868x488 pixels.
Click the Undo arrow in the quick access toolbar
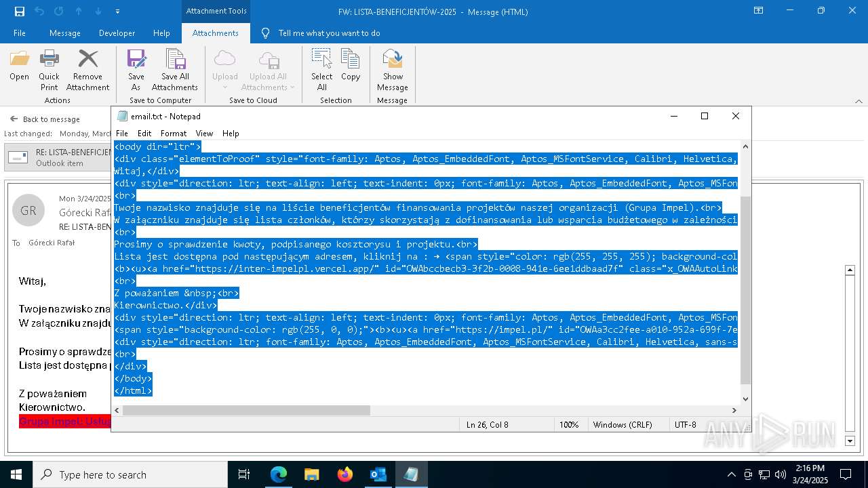[39, 12]
